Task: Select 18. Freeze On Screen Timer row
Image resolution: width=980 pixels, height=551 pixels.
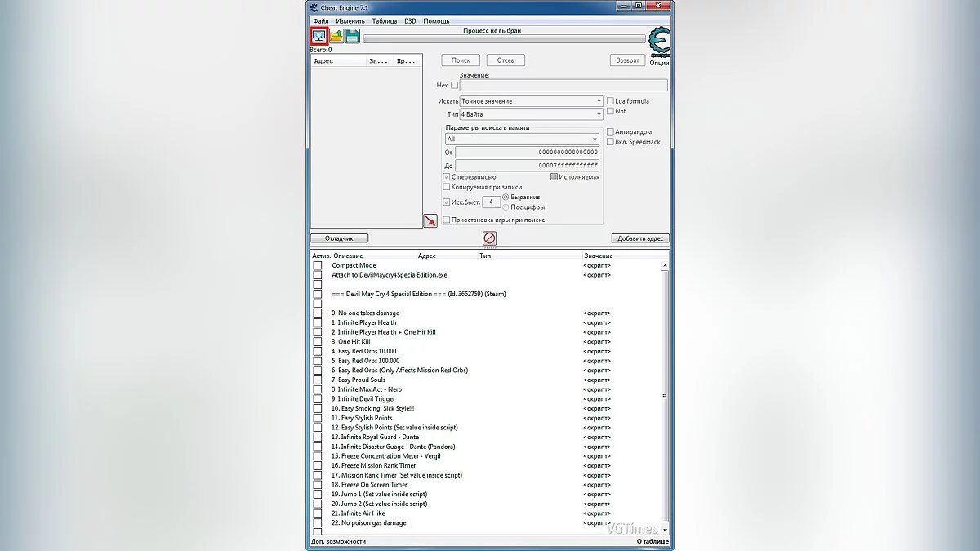Action: click(x=486, y=485)
